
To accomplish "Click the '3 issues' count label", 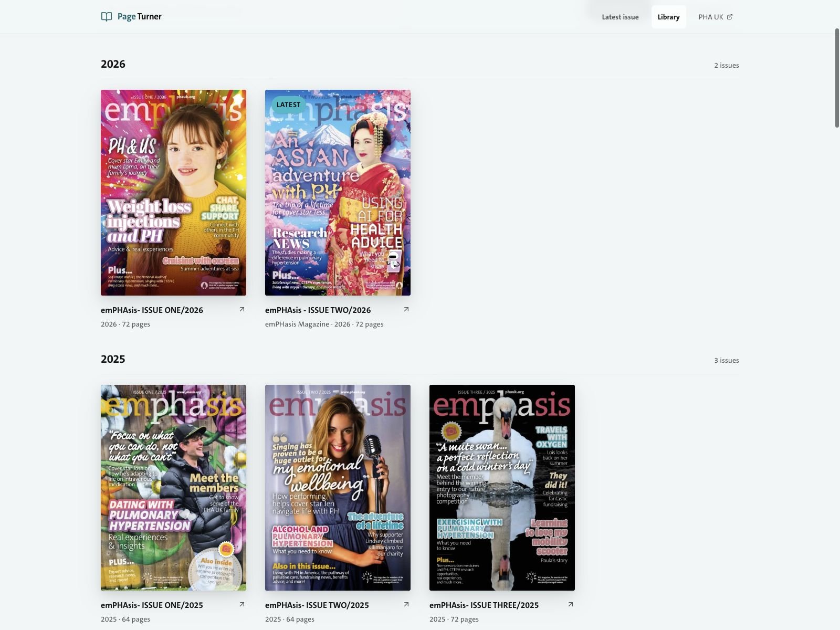I will (x=726, y=361).
